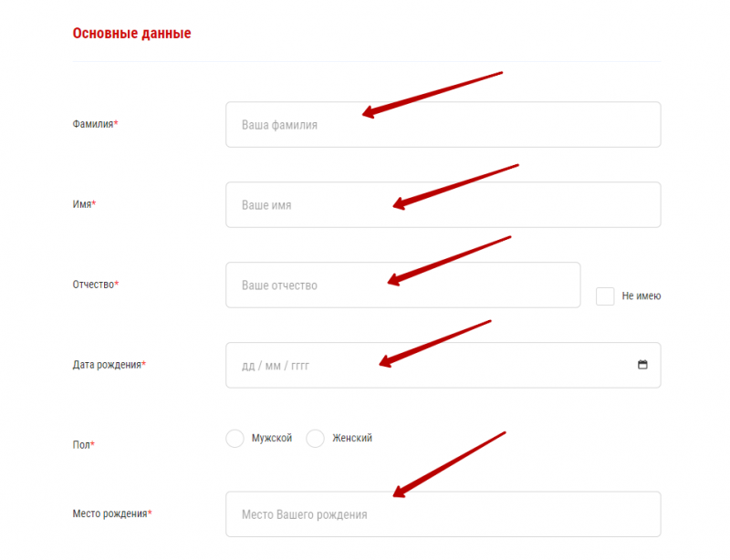
Task: Click the "Место рождения*" label
Action: click(111, 513)
